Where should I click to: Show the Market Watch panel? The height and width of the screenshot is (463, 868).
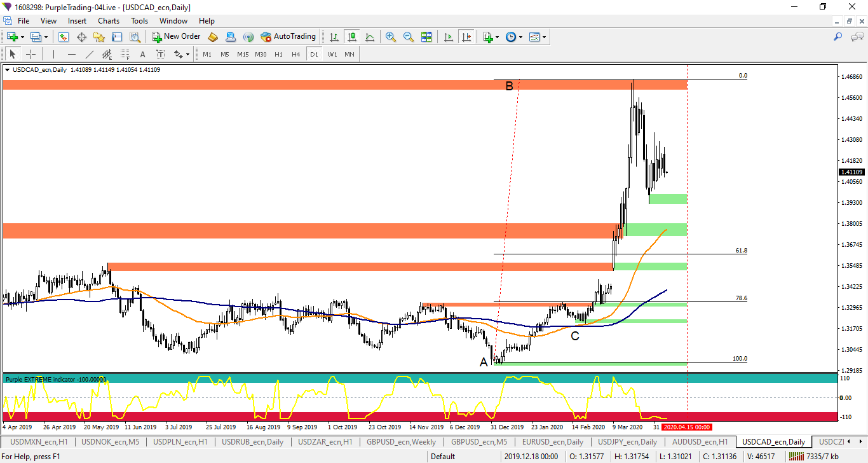tap(64, 37)
